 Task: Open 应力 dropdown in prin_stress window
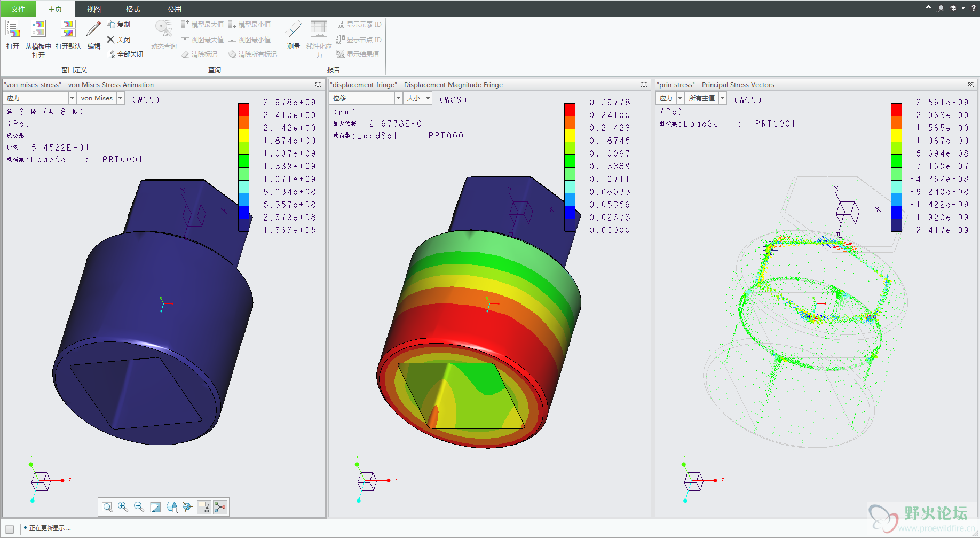(681, 98)
